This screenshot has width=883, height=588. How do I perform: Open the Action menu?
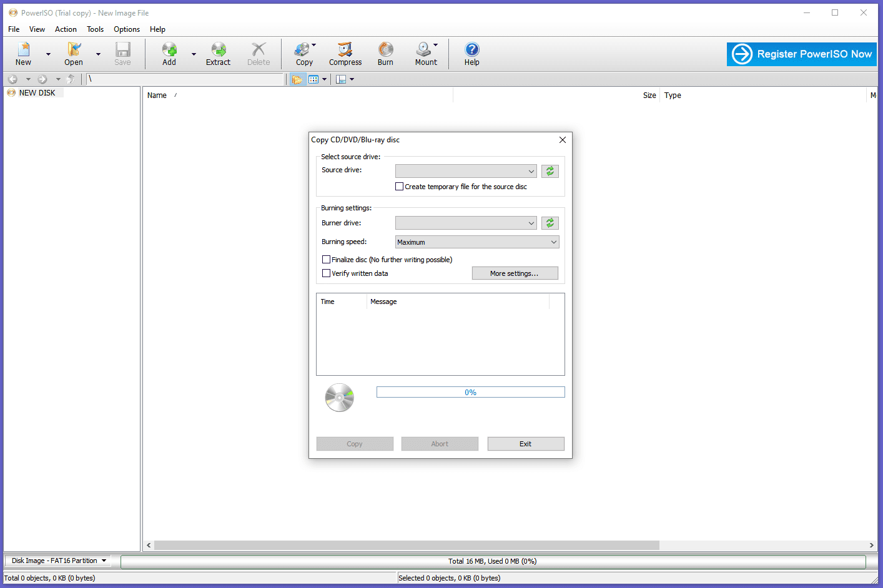[x=66, y=29]
